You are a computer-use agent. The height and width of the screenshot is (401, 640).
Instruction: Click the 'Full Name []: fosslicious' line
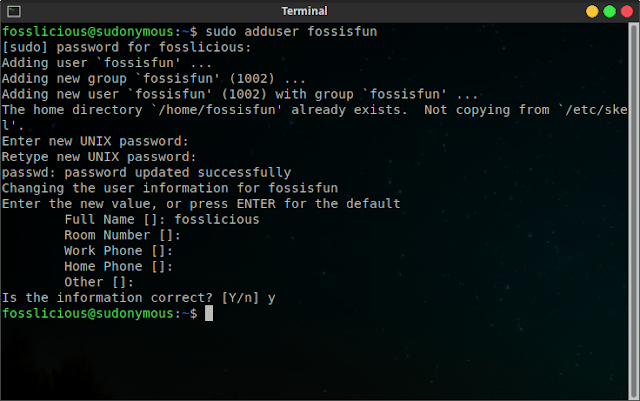pyautogui.click(x=162, y=220)
